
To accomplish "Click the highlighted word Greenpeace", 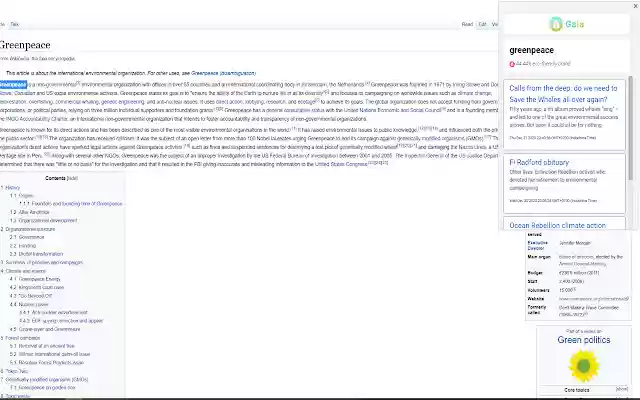I will coord(13,85).
